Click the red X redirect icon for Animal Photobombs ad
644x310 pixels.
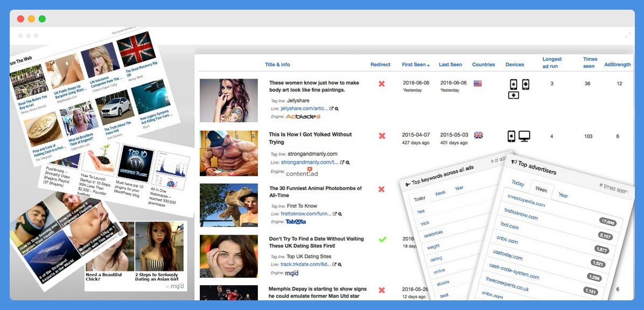(x=382, y=189)
